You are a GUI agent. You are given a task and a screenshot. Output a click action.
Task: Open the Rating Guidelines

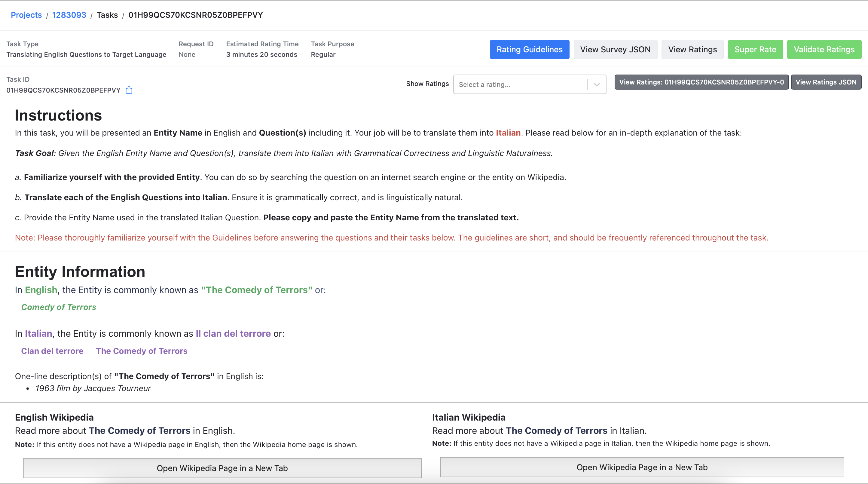529,50
